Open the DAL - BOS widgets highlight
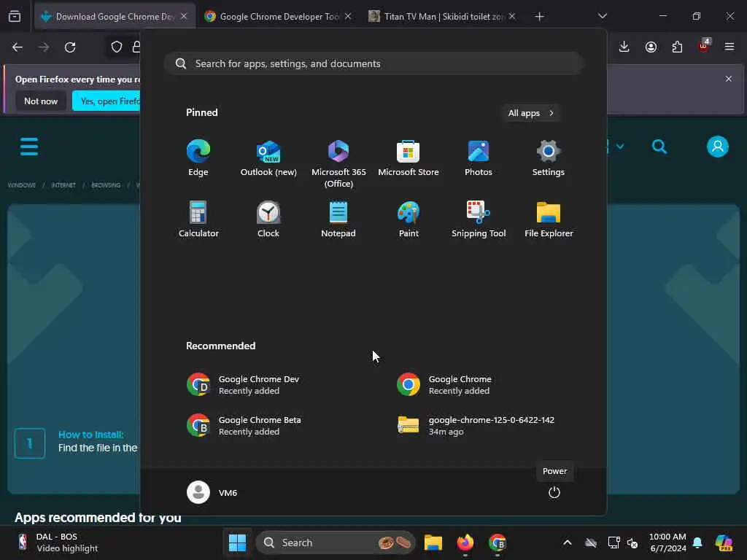The width and height of the screenshot is (747, 560). point(58,542)
